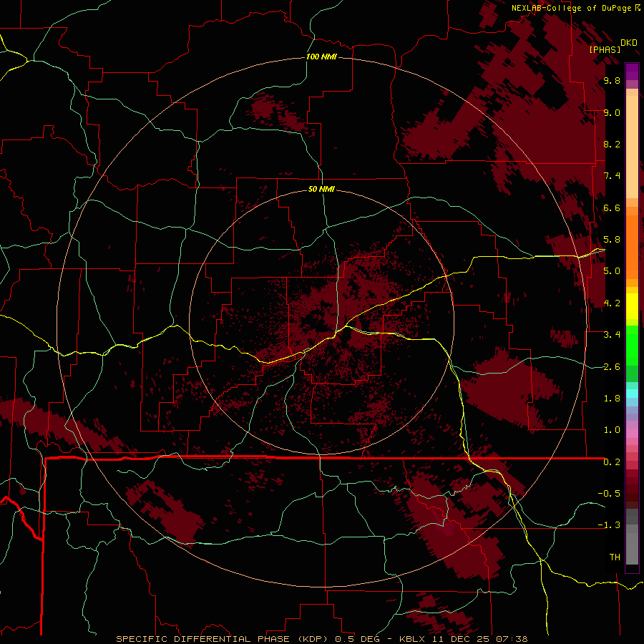The image size is (644, 644).
Task: Click the 0.2 color scale value
Action: click(612, 462)
